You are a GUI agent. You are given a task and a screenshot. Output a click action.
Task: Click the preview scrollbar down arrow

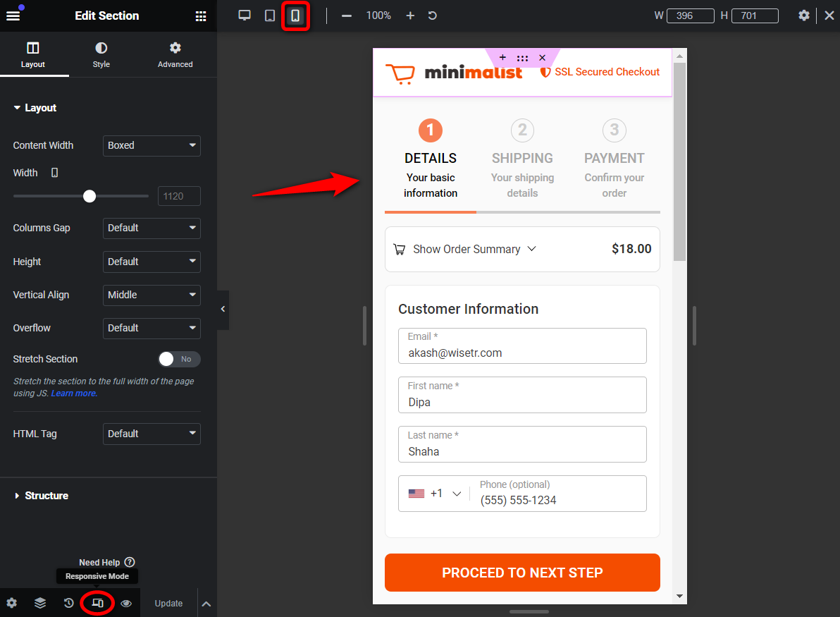[x=679, y=596]
